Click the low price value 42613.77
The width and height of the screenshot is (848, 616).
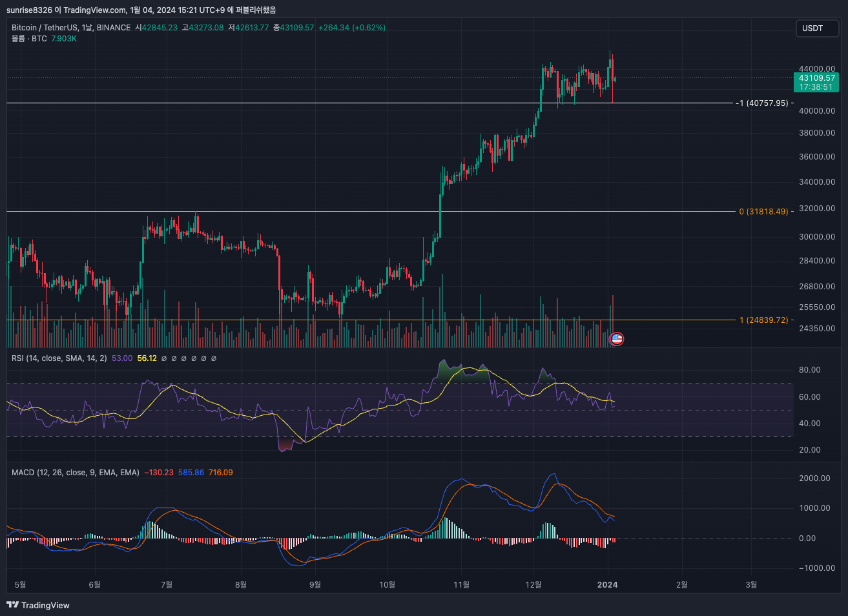point(251,28)
